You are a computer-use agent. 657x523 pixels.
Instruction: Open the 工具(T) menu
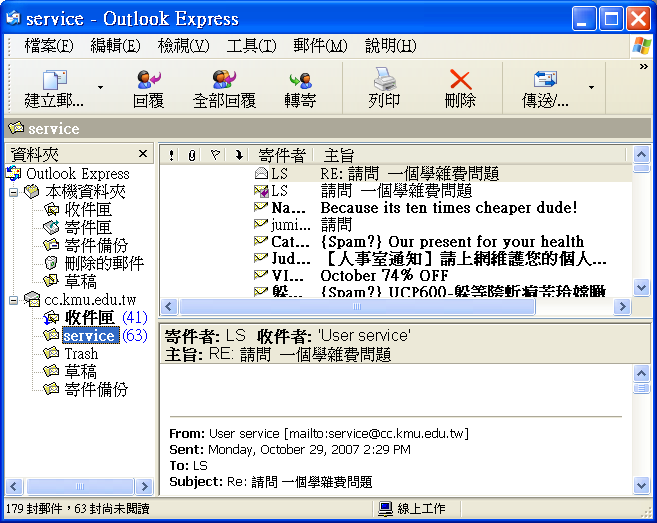(x=251, y=45)
